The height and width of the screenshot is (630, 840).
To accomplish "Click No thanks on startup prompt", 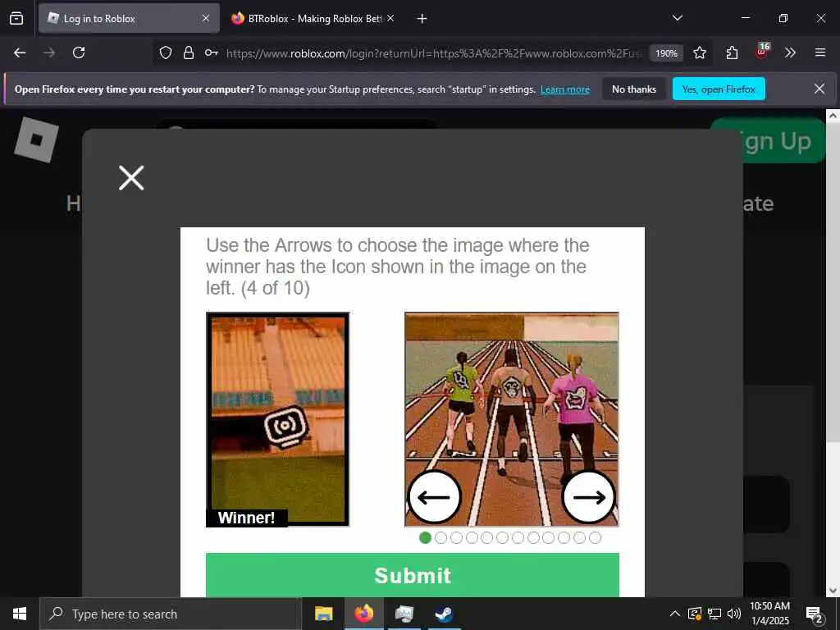I will [634, 89].
